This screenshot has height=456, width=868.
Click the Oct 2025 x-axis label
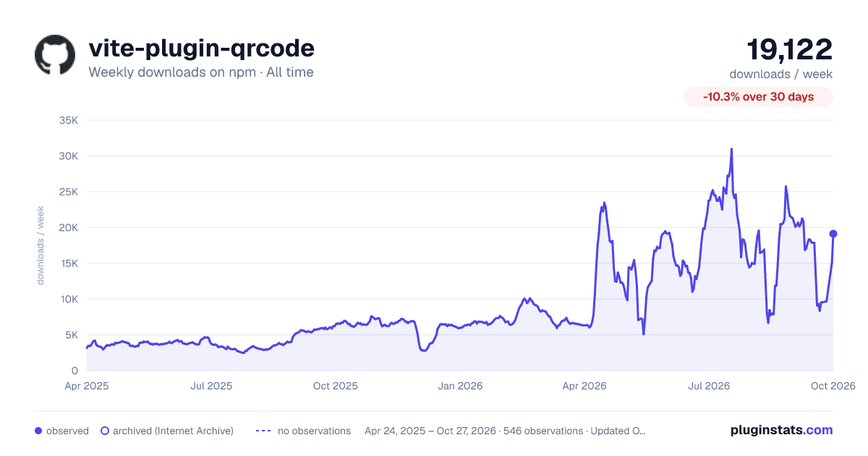click(336, 386)
